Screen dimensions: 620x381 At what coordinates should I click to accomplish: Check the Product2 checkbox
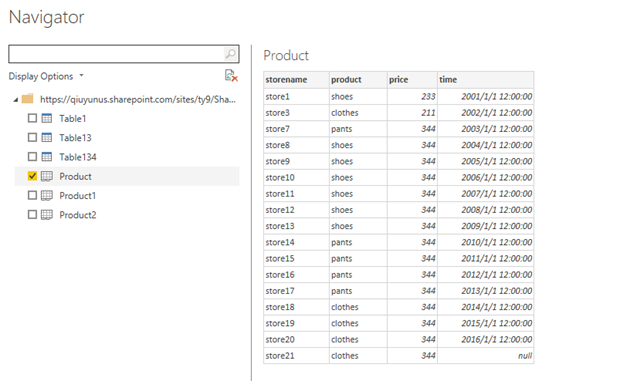point(32,215)
